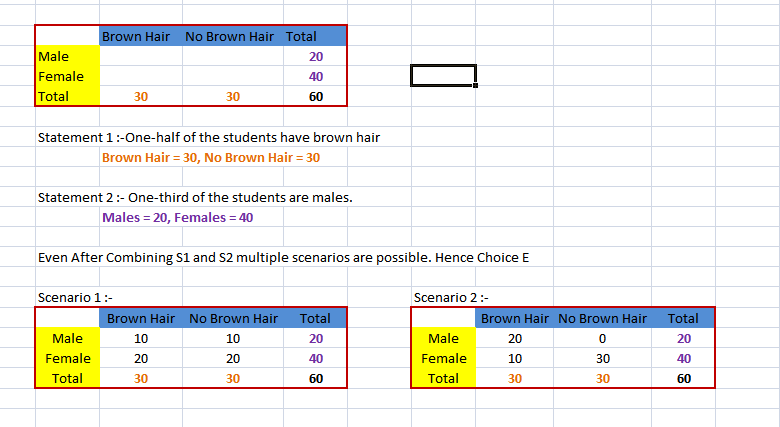Select the Statement 2 text cell

[x=194, y=198]
